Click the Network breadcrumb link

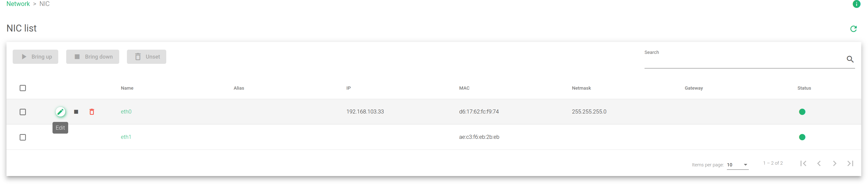pyautogui.click(x=18, y=4)
